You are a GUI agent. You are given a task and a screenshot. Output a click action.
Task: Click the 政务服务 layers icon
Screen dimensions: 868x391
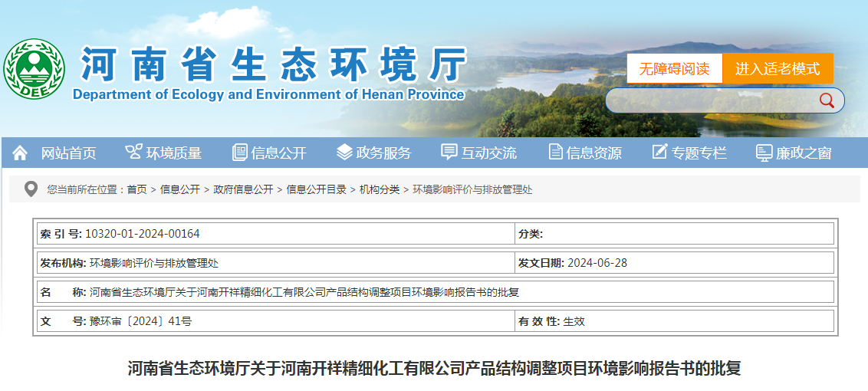coord(344,153)
